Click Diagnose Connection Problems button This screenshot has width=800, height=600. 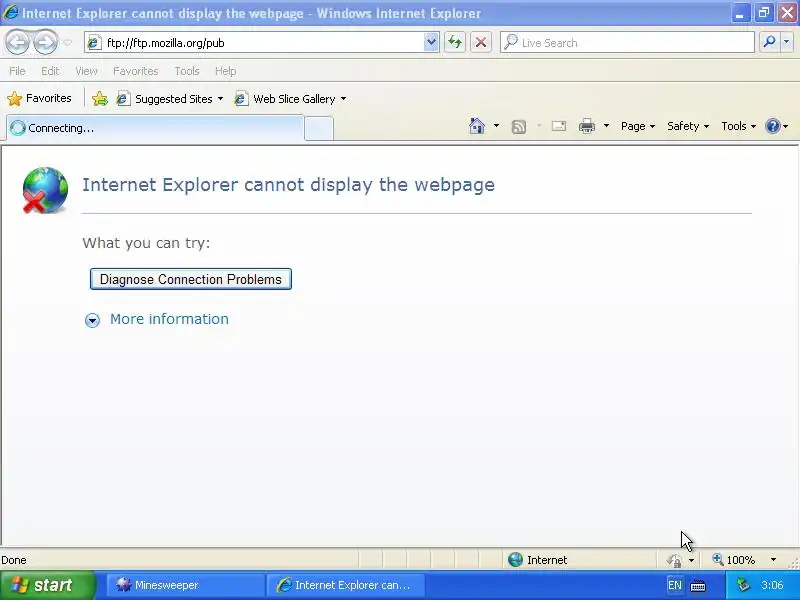[191, 279]
